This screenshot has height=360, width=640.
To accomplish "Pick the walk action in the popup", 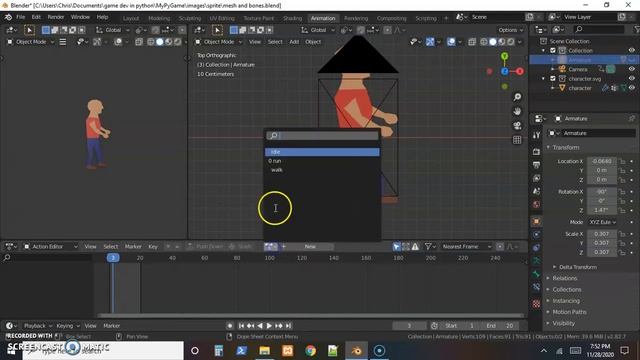I will pyautogui.click(x=322, y=170).
